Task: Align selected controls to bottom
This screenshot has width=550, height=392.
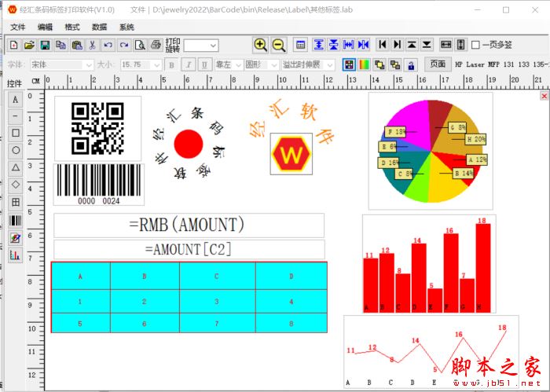Action: (427, 45)
